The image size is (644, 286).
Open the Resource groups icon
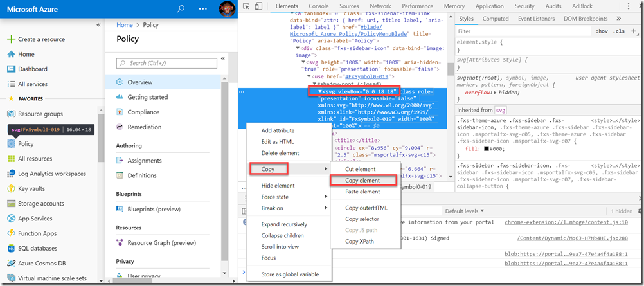(x=11, y=114)
